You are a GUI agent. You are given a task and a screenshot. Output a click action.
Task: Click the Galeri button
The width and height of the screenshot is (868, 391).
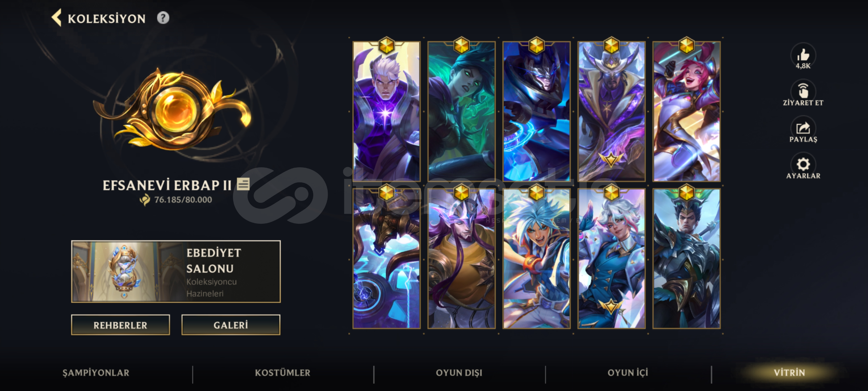231,325
